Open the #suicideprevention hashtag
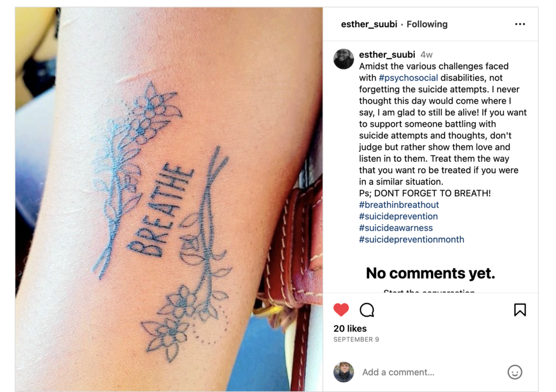 [x=398, y=216]
